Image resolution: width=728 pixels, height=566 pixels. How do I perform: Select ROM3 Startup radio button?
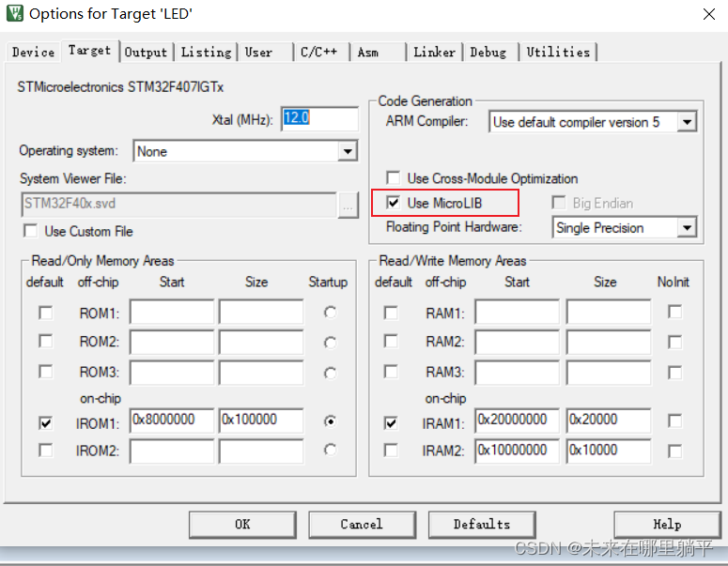coord(330,373)
